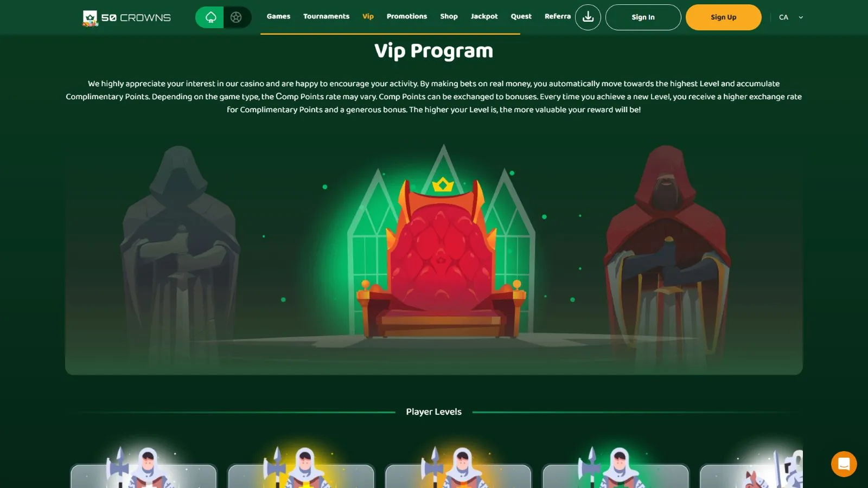Open the Quest page
The width and height of the screenshot is (868, 488).
click(x=521, y=16)
